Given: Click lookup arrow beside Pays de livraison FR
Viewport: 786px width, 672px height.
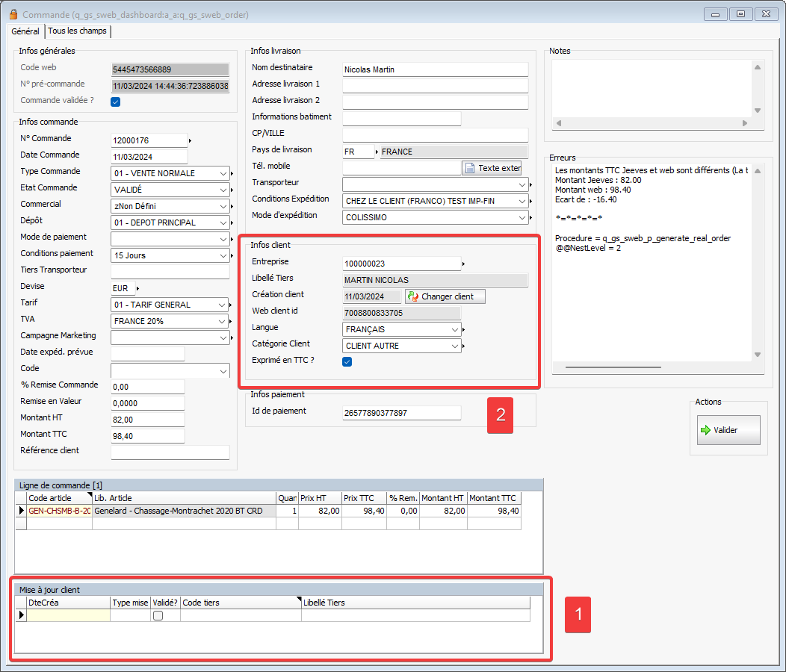Looking at the screenshot, I should [x=377, y=152].
